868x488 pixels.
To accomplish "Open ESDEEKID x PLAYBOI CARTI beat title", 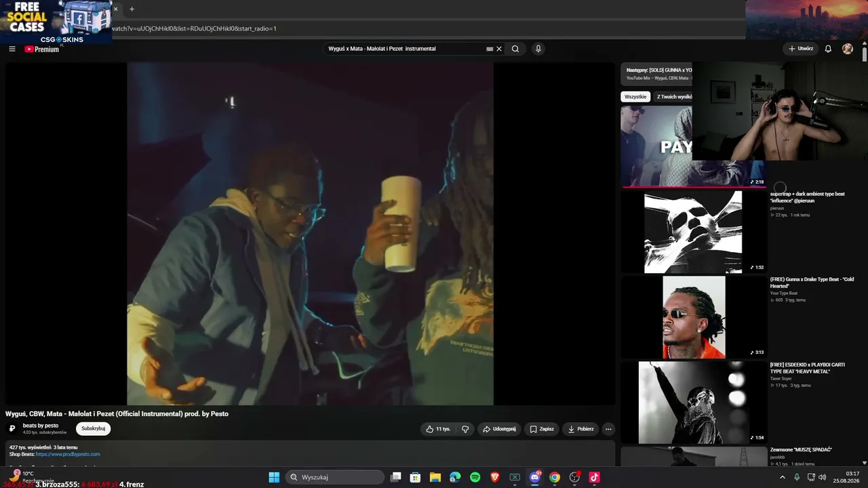I will click(807, 368).
